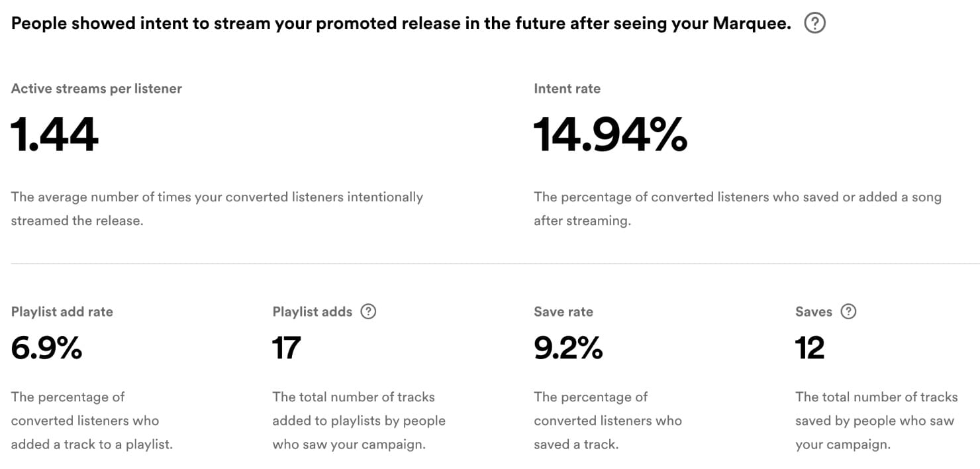Click the Playlist add rate label
980x469 pixels.
point(62,312)
